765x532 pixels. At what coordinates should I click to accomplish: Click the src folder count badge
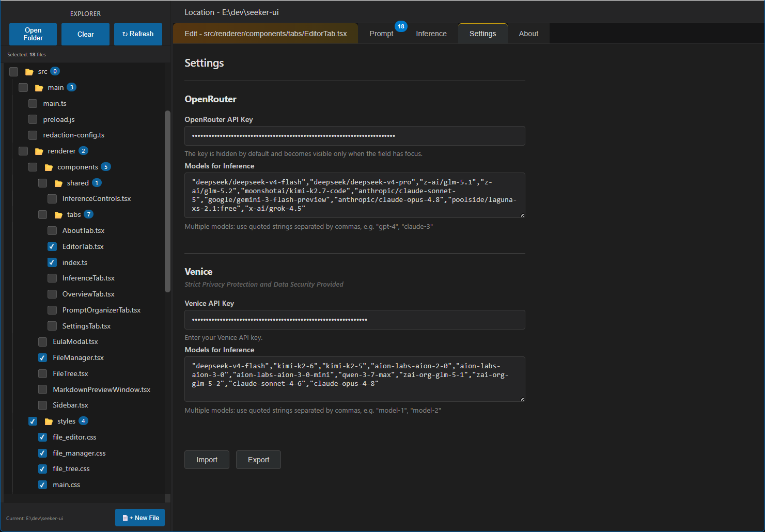click(x=55, y=71)
